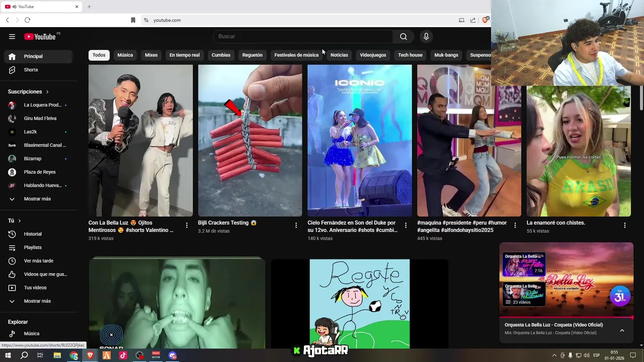Open the Windows notification center icon

pos(633,355)
